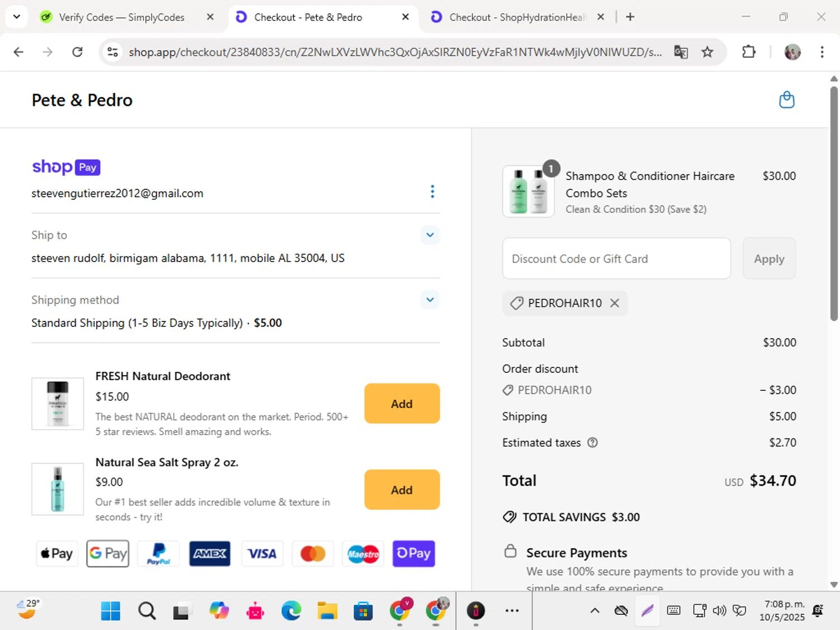Close the ShopHydrationHealth checkout tab
Image resolution: width=840 pixels, height=630 pixels.
point(600,17)
